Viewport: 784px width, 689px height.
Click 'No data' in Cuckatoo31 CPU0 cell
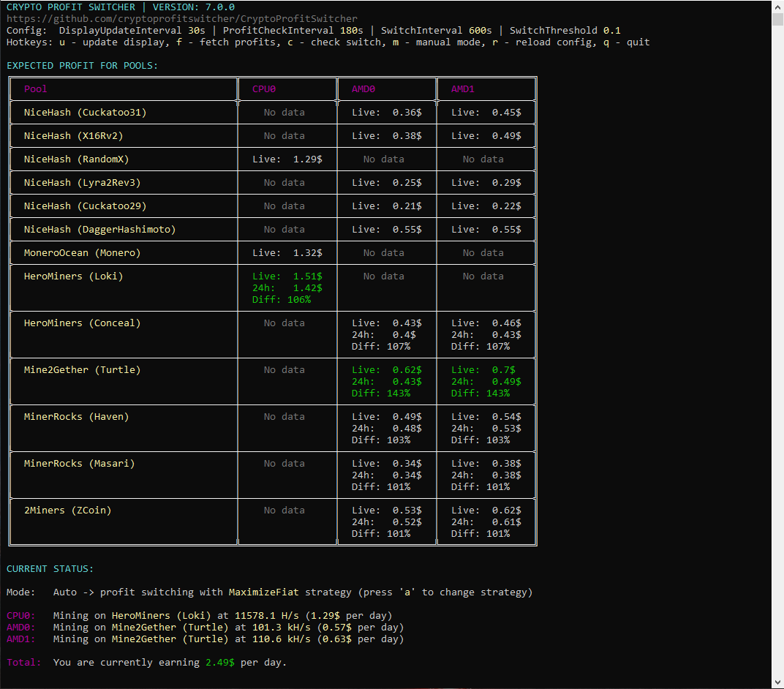coord(284,113)
